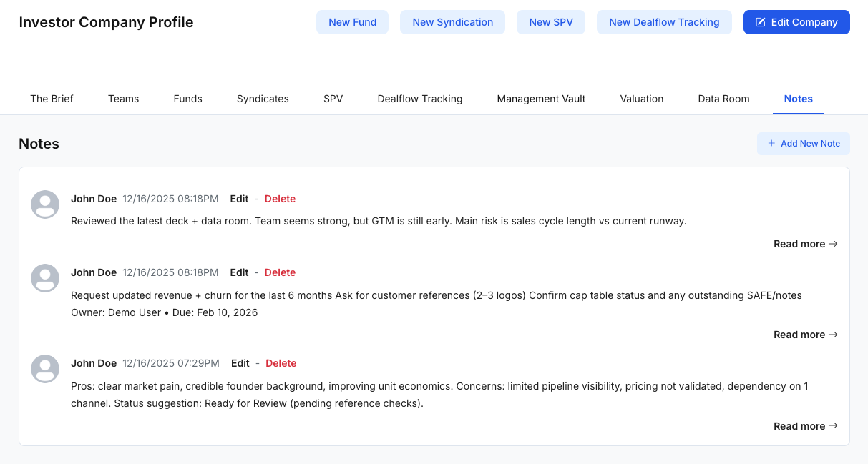Delete the second note about revenue request
The height and width of the screenshot is (464, 868).
280,272
